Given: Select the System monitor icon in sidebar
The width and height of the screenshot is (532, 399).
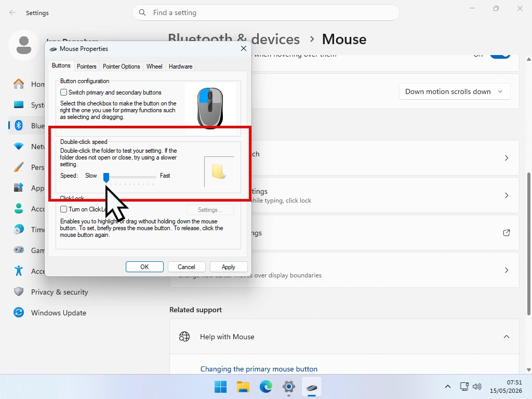Looking at the screenshot, I should pos(19,104).
